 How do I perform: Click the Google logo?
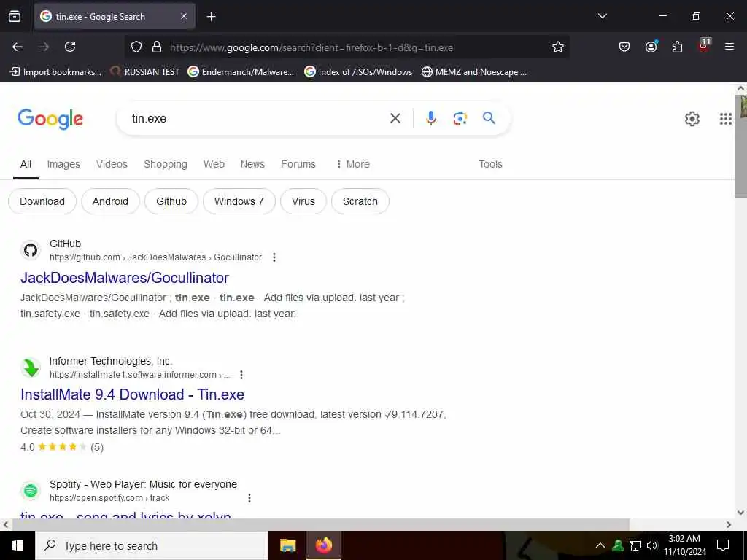pos(50,119)
